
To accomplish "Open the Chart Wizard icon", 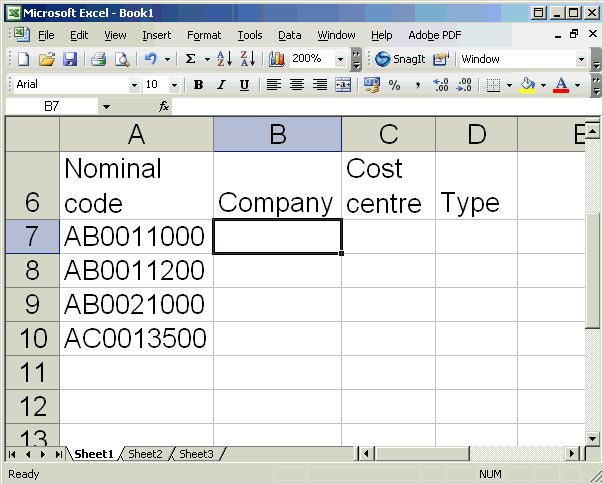I will click(x=277, y=59).
